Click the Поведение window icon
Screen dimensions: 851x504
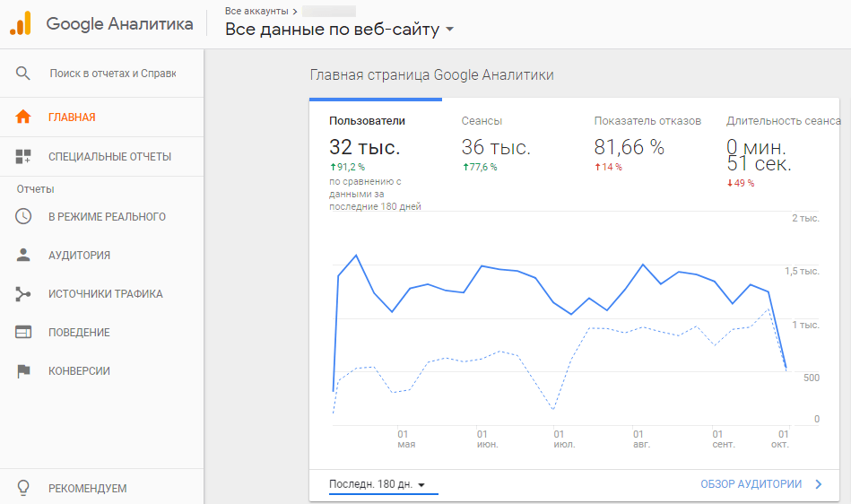point(23,333)
